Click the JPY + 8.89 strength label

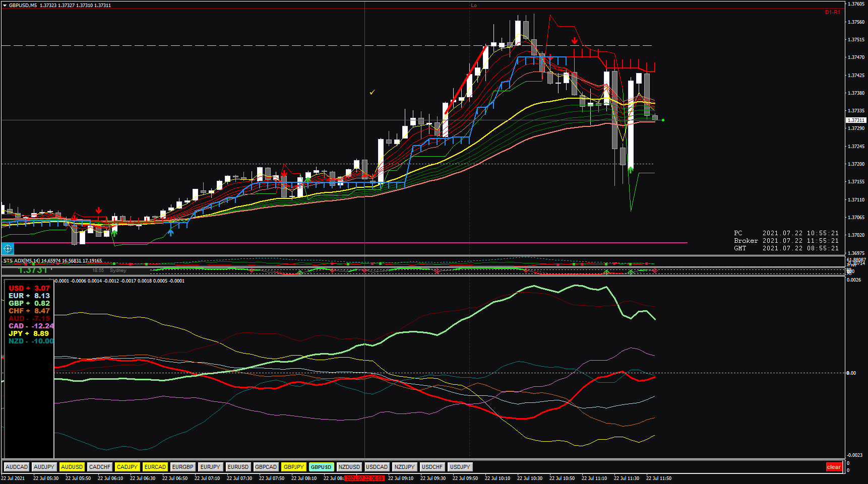29,333
